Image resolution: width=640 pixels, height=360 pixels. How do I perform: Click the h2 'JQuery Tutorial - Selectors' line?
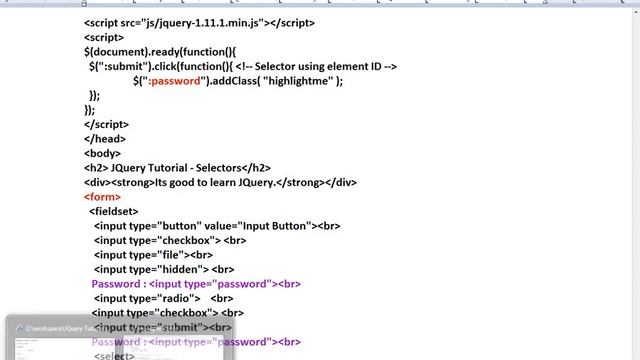pos(177,168)
